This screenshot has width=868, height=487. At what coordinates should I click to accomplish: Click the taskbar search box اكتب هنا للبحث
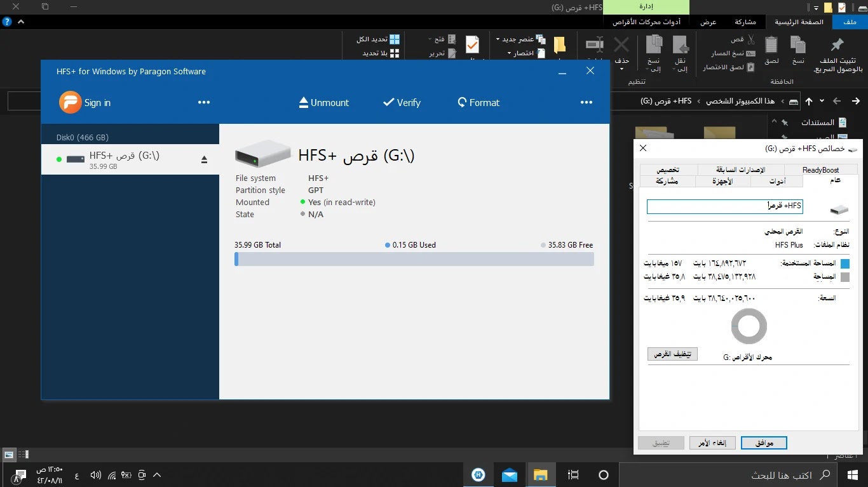[x=729, y=475]
